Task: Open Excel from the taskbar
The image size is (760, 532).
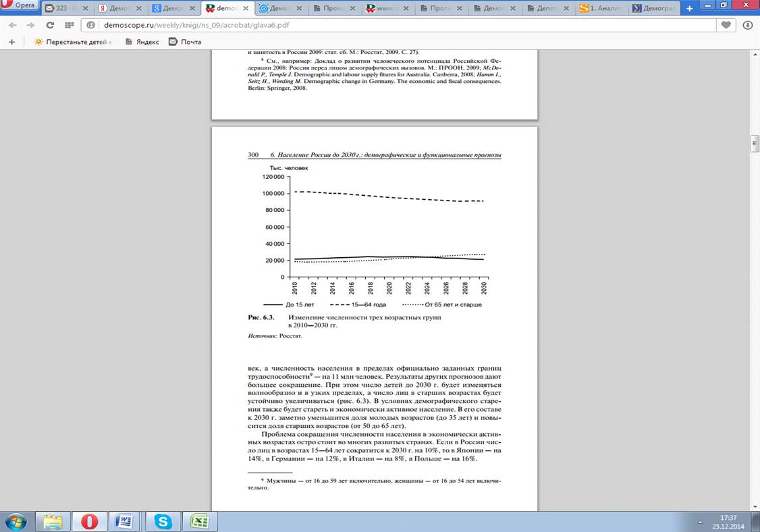Action: pos(198,521)
